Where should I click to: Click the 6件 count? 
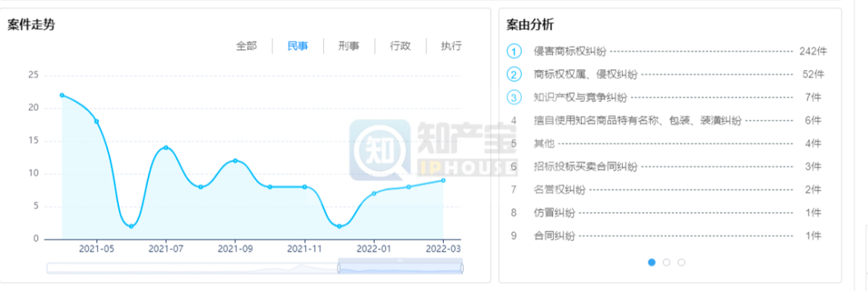tap(813, 120)
